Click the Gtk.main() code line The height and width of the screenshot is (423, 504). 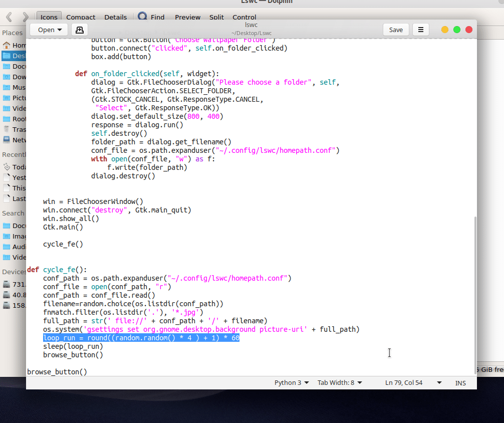pos(63,227)
